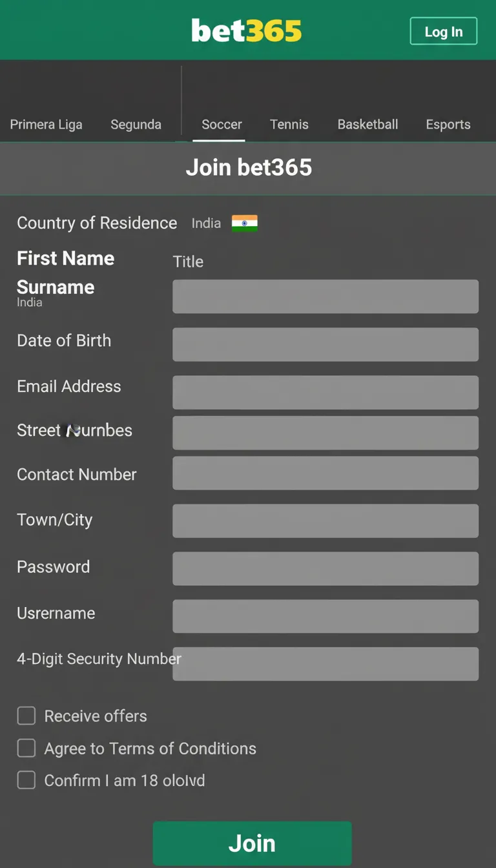This screenshot has height=868, width=496.
Task: Click the 4-Digit Security Number field
Action: tap(325, 664)
